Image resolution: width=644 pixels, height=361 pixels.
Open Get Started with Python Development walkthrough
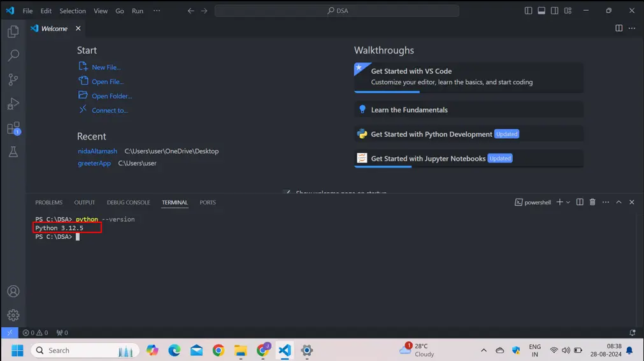tap(469, 134)
